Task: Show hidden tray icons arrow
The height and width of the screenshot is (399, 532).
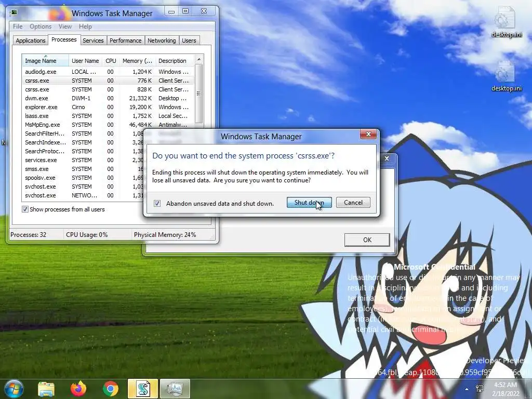Action: coord(467,389)
